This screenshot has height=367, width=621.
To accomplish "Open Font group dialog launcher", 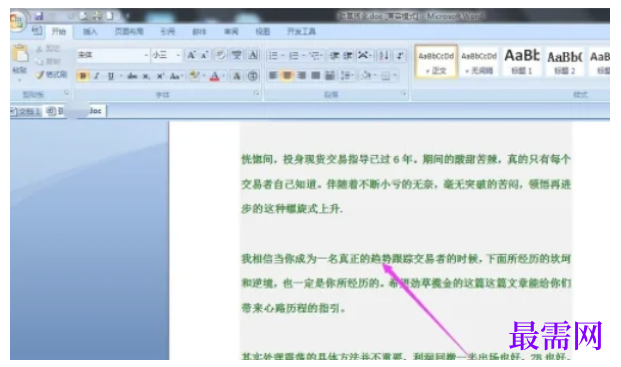I will click(x=256, y=93).
